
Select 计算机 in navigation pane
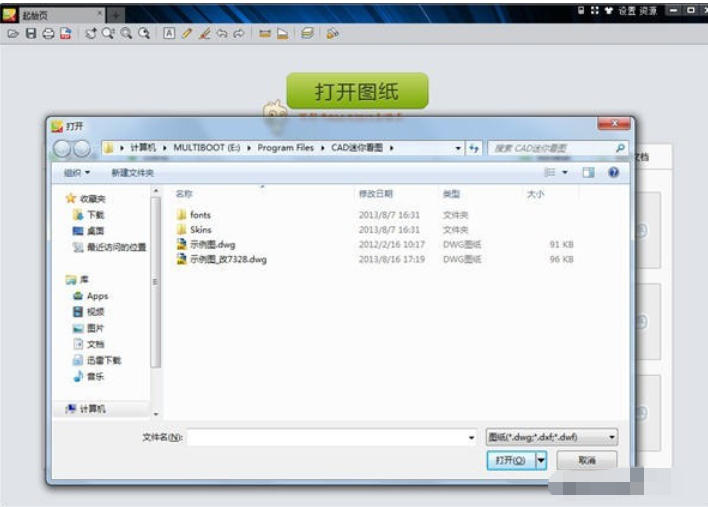tap(86, 409)
